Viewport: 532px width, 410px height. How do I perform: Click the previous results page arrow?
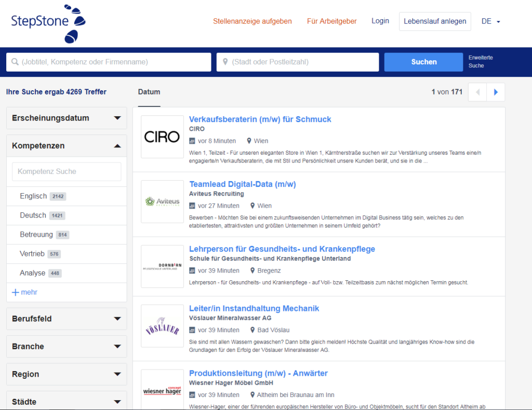coord(477,92)
